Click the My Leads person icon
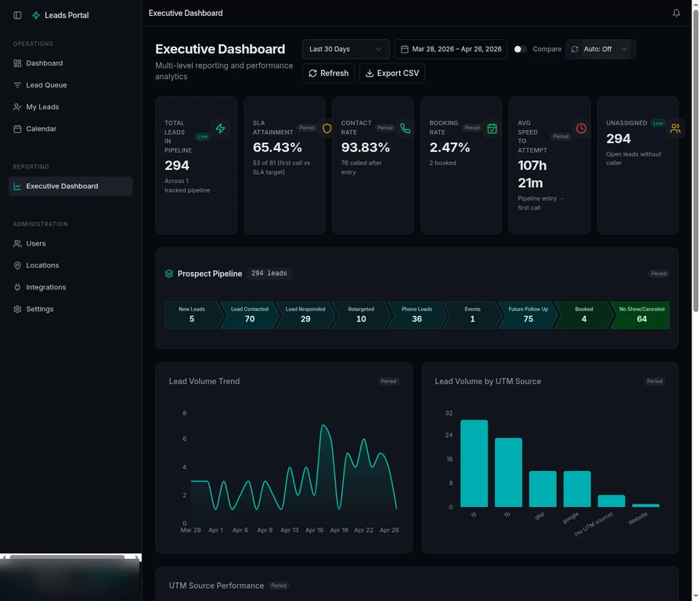 coord(17,106)
